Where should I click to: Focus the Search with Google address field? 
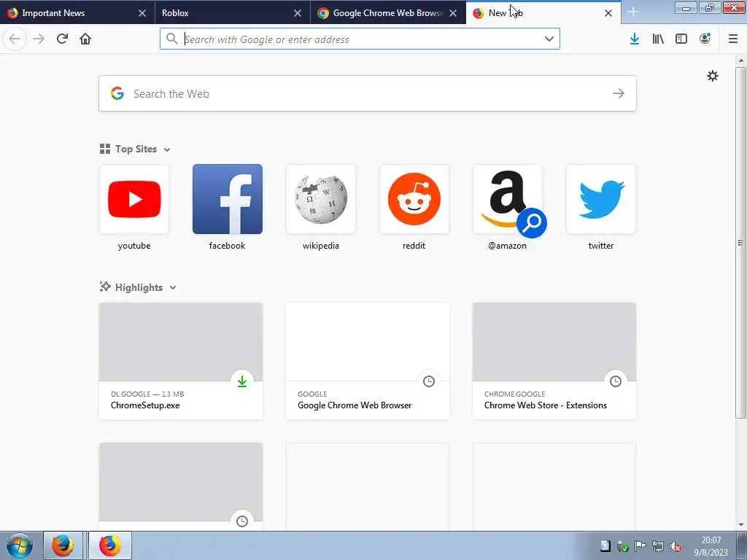tap(360, 39)
